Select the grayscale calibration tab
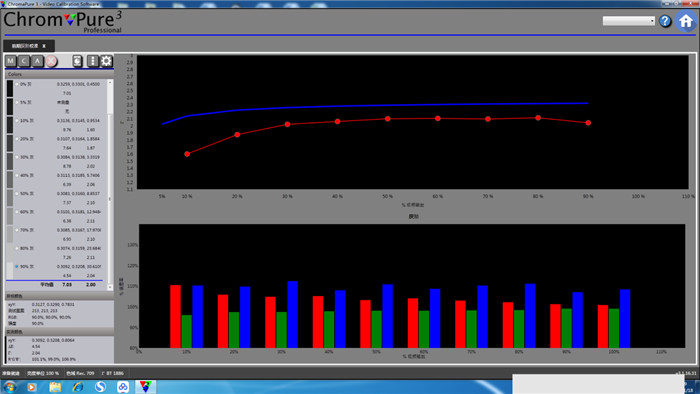The width and height of the screenshot is (700, 394). click(25, 46)
